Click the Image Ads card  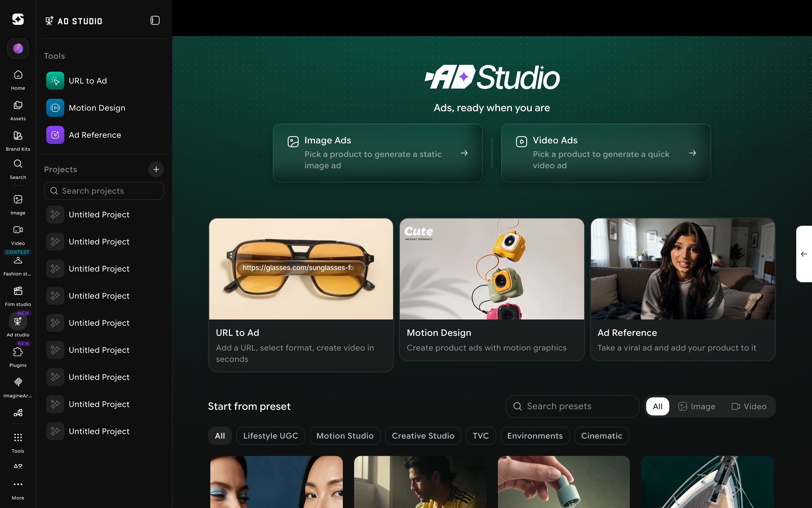pyautogui.click(x=378, y=153)
